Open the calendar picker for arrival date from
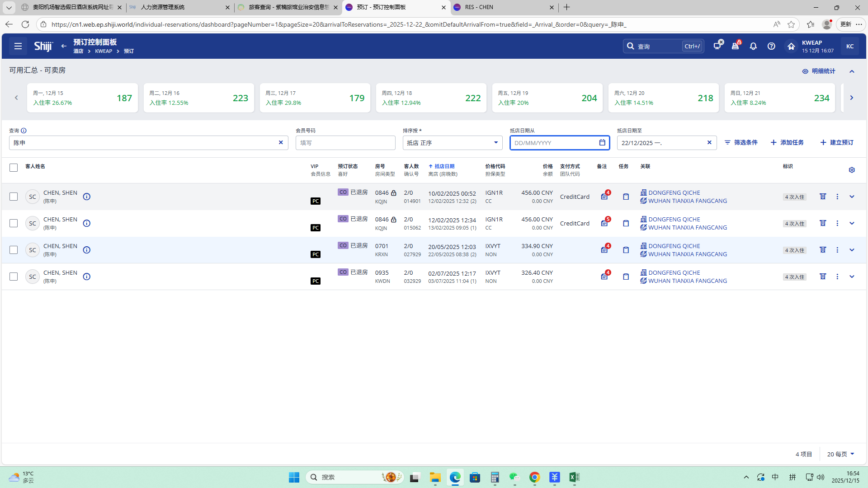Image resolution: width=868 pixels, height=488 pixels. pyautogui.click(x=602, y=143)
